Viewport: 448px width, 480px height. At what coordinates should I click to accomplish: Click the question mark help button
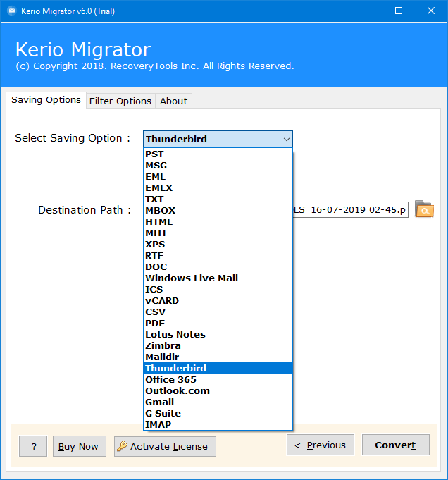click(33, 446)
